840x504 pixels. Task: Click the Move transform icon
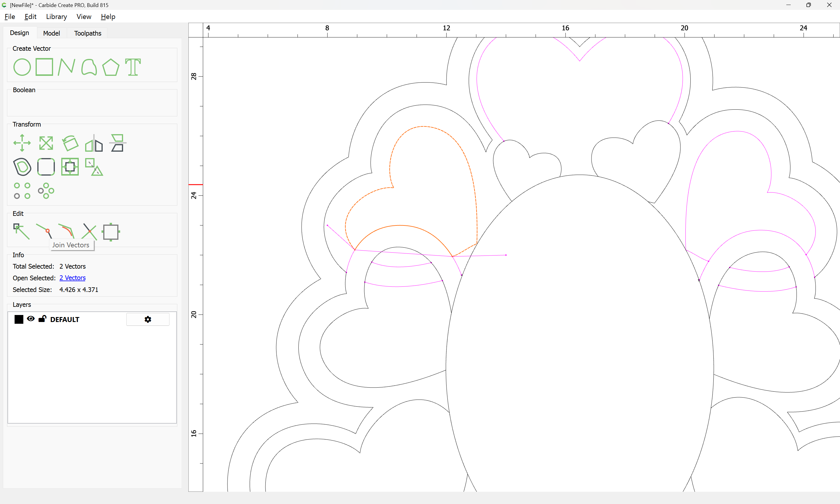[x=22, y=143]
